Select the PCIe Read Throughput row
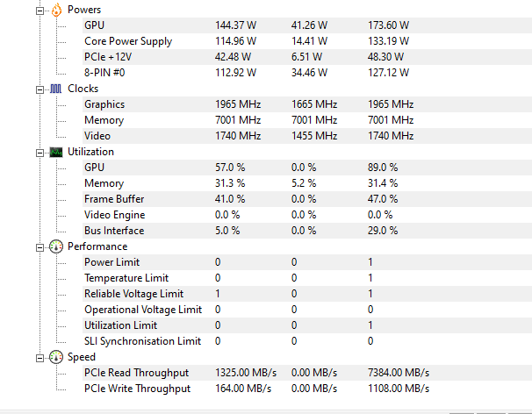Screen dimensions: 532x414 [307, 373]
